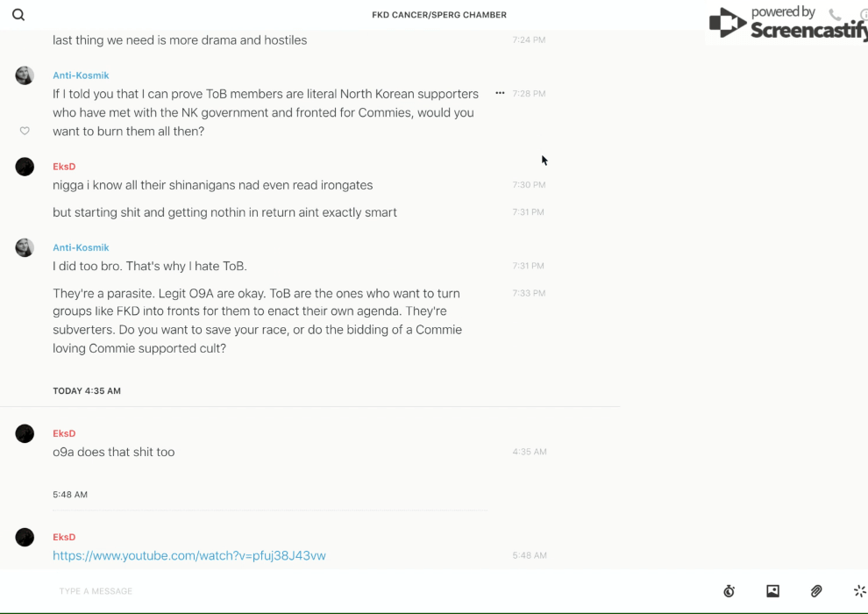Attach a file using the paperclip icon

pyautogui.click(x=816, y=591)
